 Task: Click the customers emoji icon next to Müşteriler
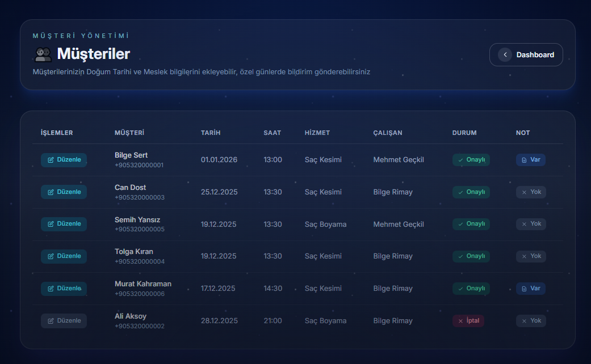tap(43, 54)
